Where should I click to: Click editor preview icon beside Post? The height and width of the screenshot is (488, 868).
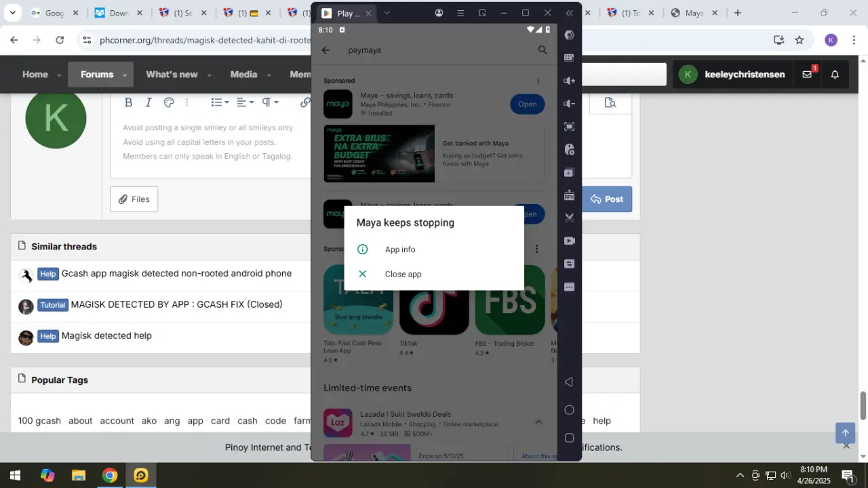pos(610,102)
